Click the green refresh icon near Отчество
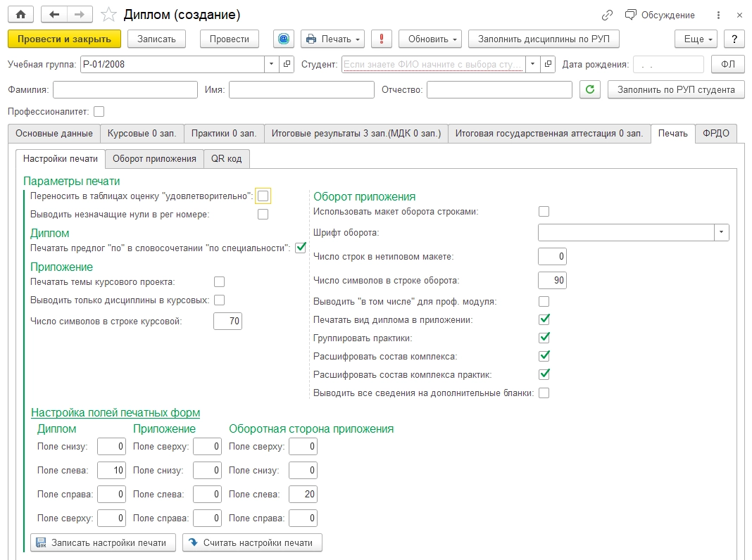This screenshot has height=560, width=752. click(590, 89)
